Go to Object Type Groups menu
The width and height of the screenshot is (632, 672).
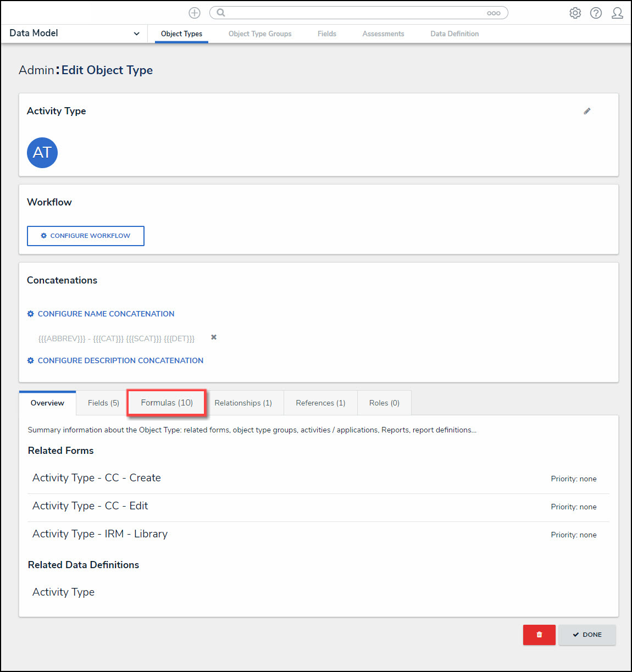(x=260, y=34)
